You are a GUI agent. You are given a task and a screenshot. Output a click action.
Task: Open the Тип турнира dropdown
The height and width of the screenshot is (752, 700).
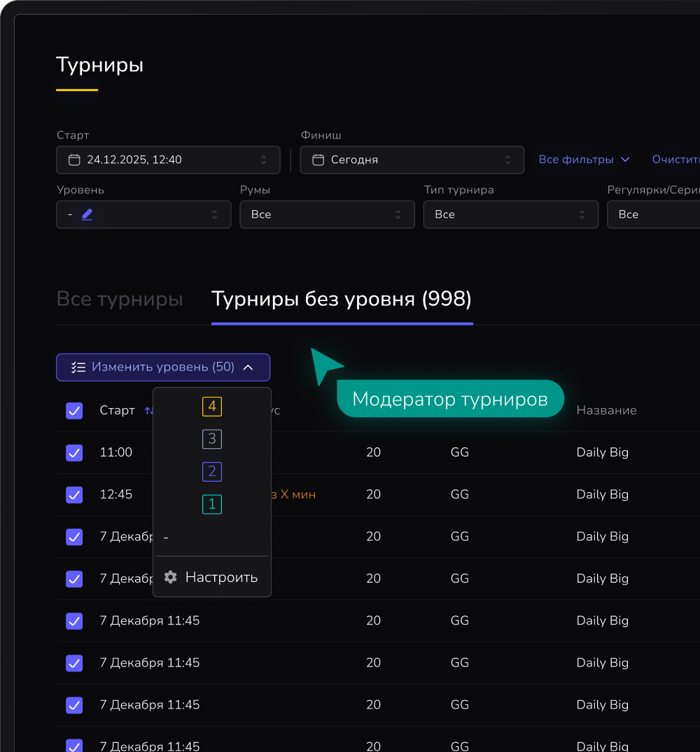pos(510,214)
